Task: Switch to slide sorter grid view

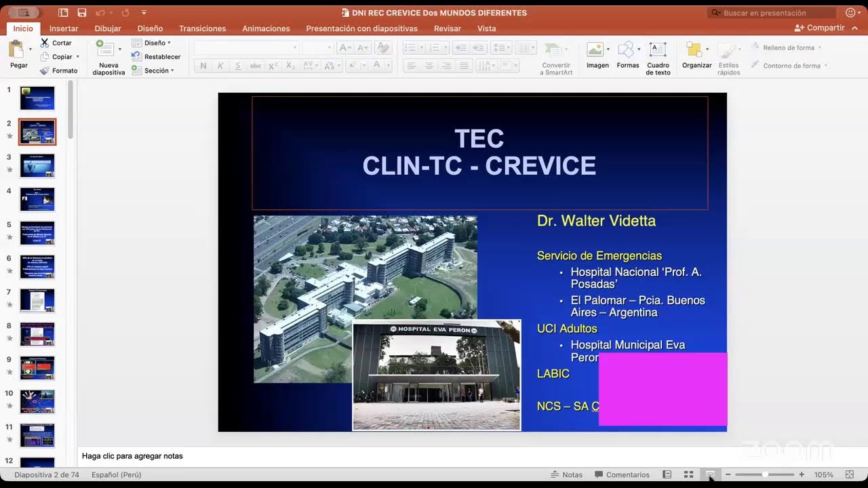Action: coord(688,474)
